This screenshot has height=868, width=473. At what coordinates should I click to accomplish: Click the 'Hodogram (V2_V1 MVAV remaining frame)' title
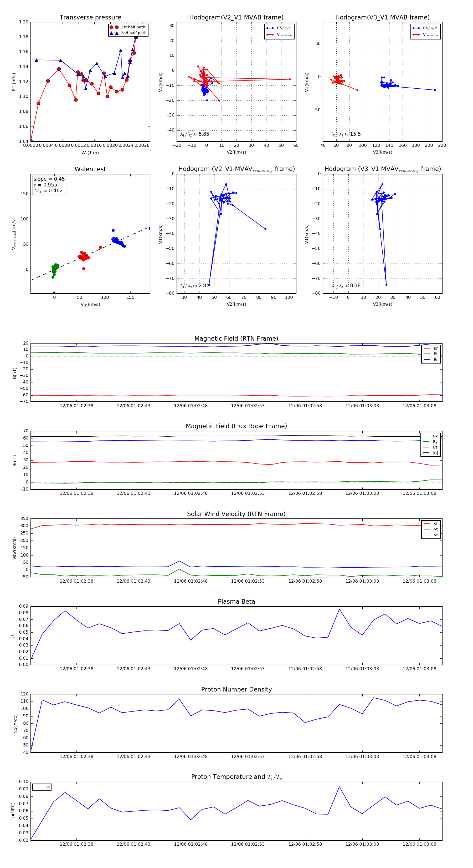point(236,169)
